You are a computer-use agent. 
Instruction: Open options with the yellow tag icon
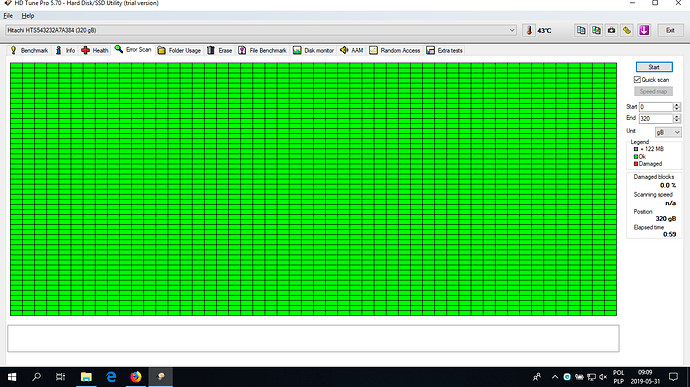coord(627,30)
